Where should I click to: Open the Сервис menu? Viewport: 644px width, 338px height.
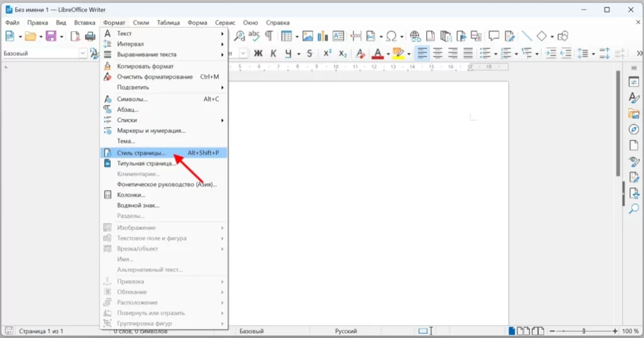click(x=225, y=23)
